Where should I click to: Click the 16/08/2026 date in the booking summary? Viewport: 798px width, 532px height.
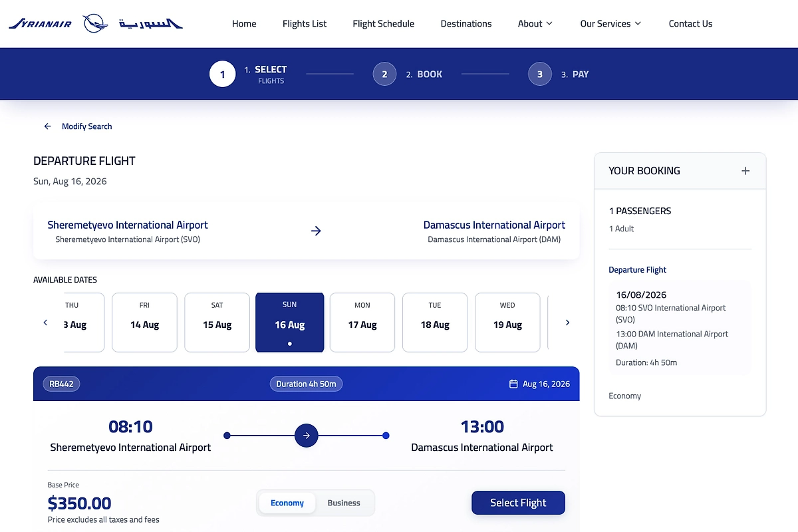pos(641,295)
